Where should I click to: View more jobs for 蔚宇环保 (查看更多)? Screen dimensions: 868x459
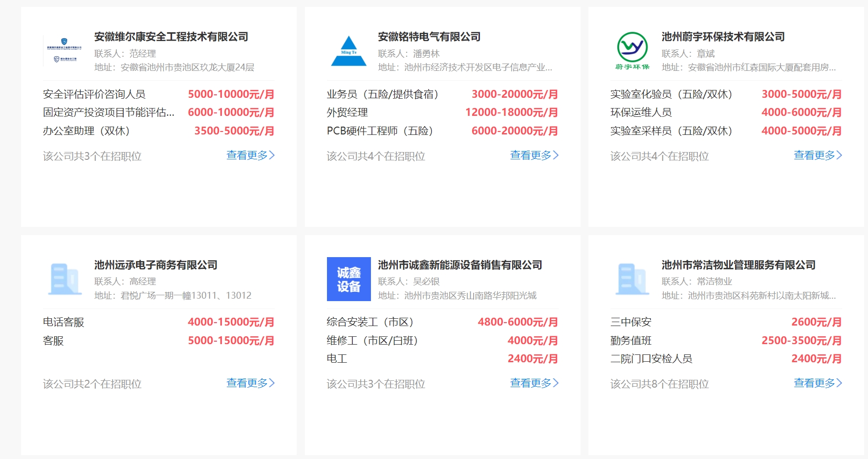[818, 155]
